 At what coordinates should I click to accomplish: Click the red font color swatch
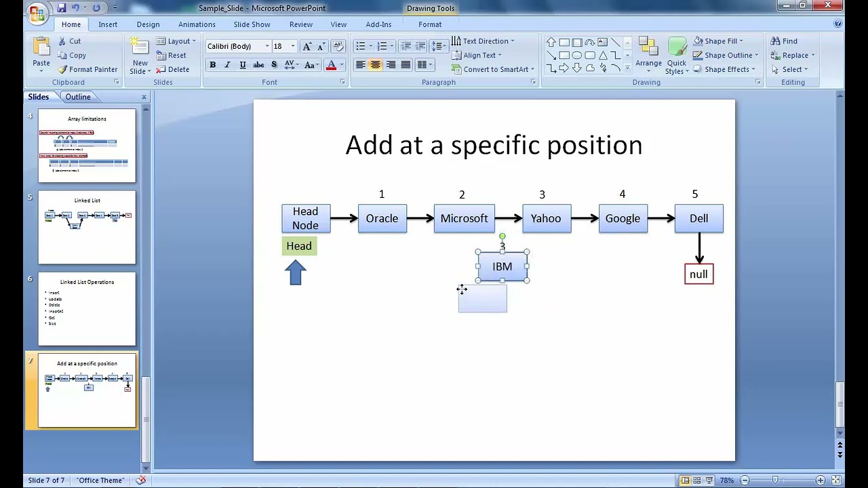[x=331, y=65]
